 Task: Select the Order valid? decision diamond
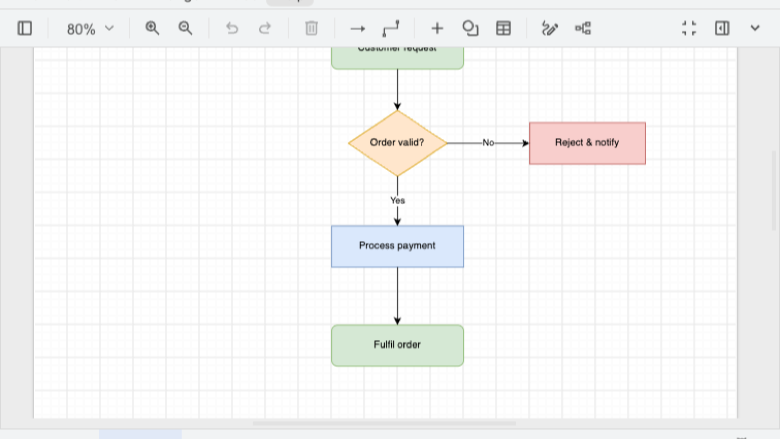(x=397, y=143)
